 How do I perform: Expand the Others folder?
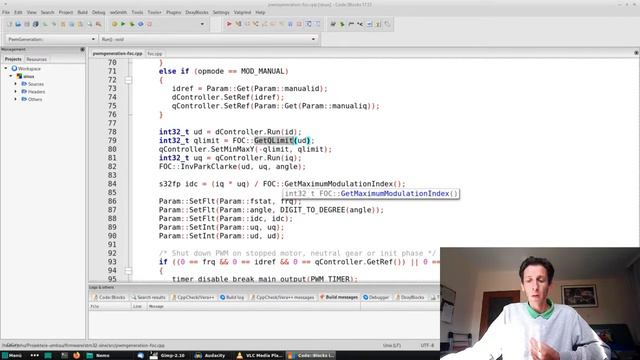[x=16, y=99]
